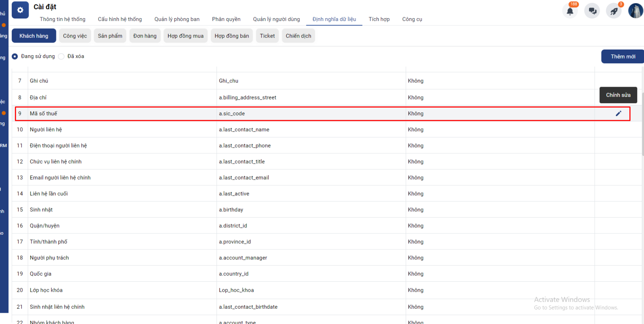Open the user profile avatar
The image size is (644, 324).
pos(636,11)
